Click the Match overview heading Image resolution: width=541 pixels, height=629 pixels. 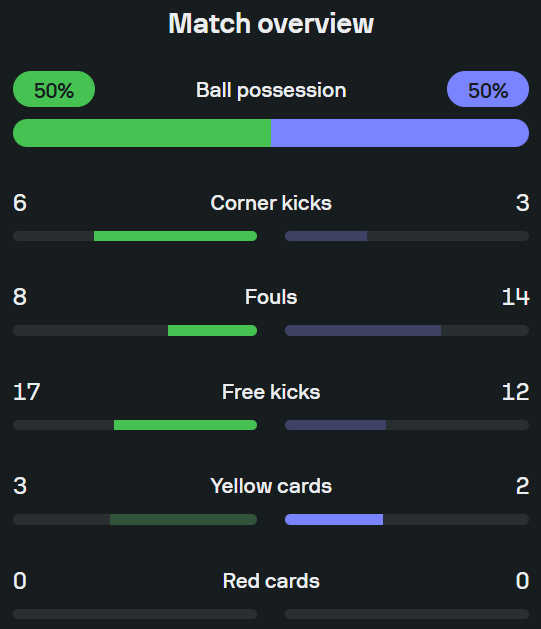tap(271, 24)
